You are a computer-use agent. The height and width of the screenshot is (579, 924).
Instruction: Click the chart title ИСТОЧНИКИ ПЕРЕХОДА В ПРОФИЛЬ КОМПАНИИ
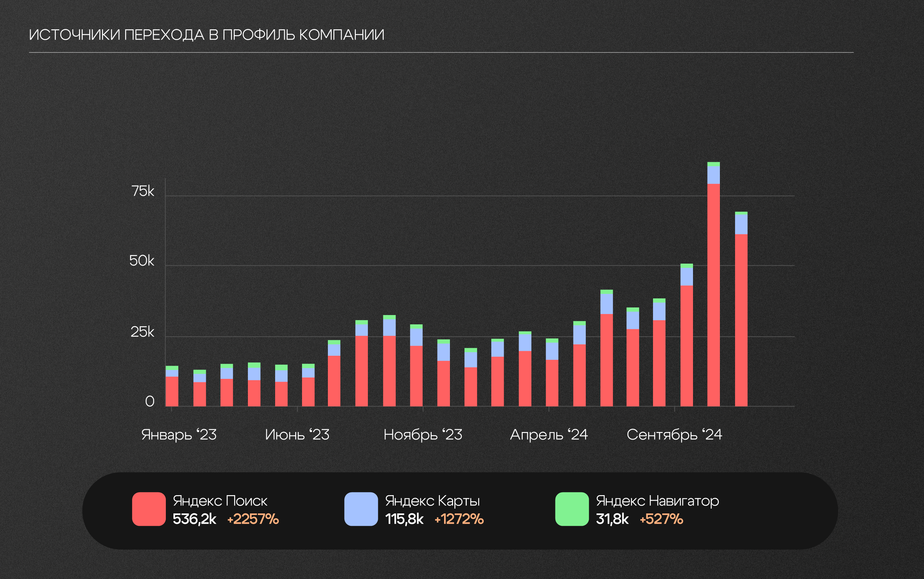pos(207,35)
